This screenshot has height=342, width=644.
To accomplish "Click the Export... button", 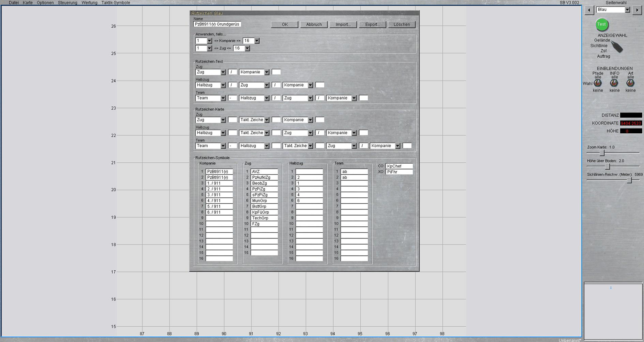I will coord(372,25).
